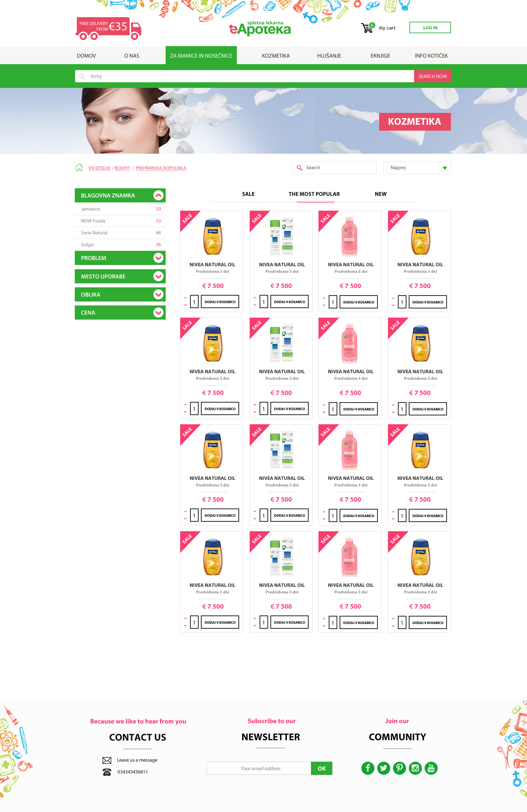This screenshot has height=812, width=527.
Task: Submit newsletter with OK button
Action: pyautogui.click(x=321, y=768)
